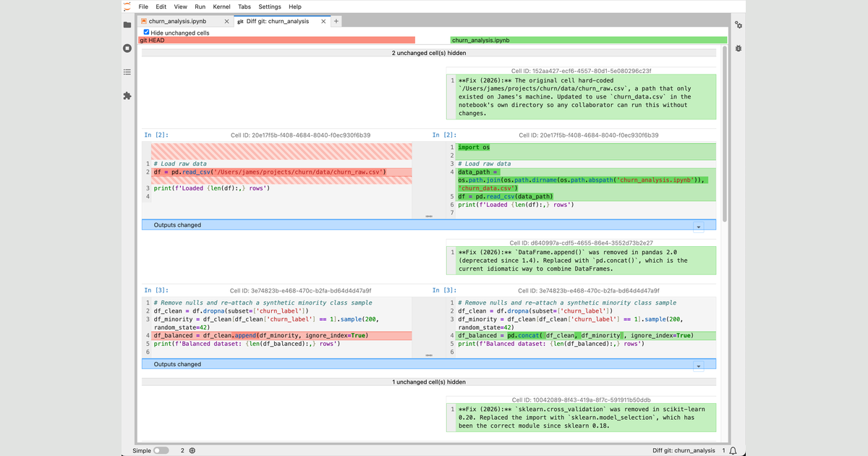Click the sklearn.cross_validation fix note cell
This screenshot has height=456, width=868.
pos(581,417)
